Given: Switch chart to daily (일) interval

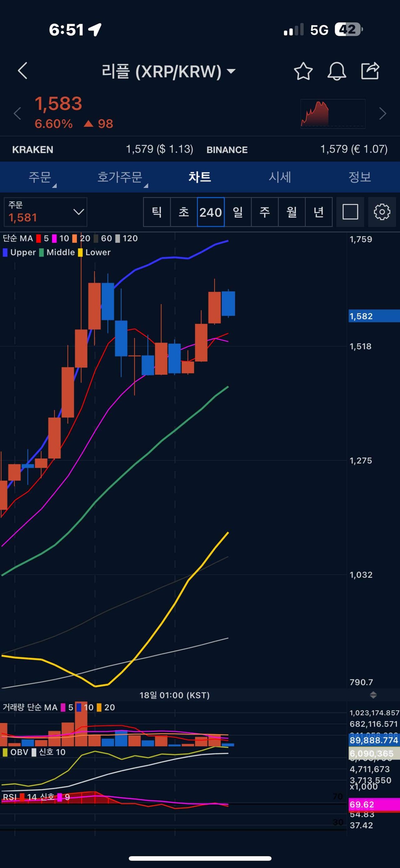Looking at the screenshot, I should pyautogui.click(x=238, y=212).
